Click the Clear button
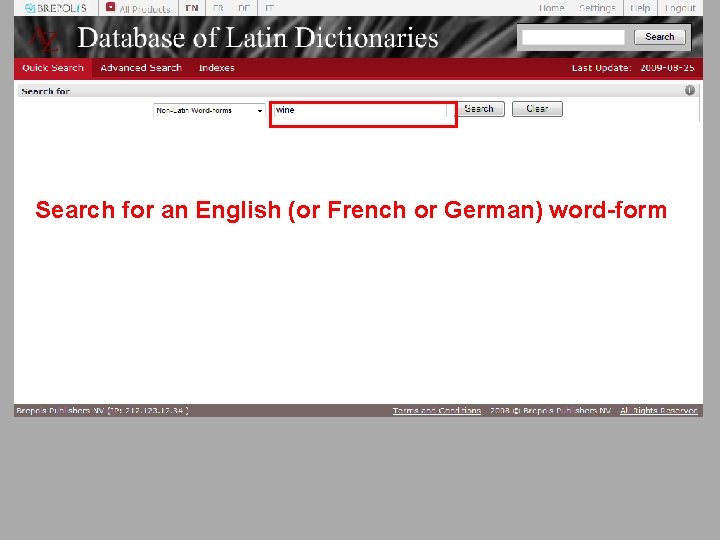Screen dimensions: 720x540 [x=537, y=109]
